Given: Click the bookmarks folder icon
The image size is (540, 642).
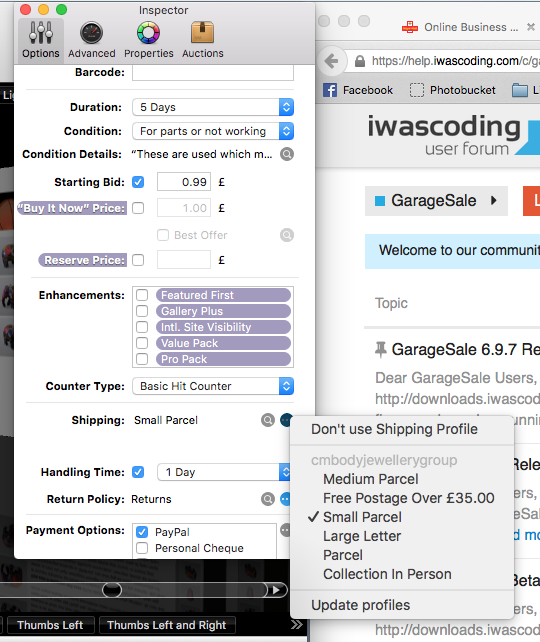Looking at the screenshot, I should click(520, 90).
